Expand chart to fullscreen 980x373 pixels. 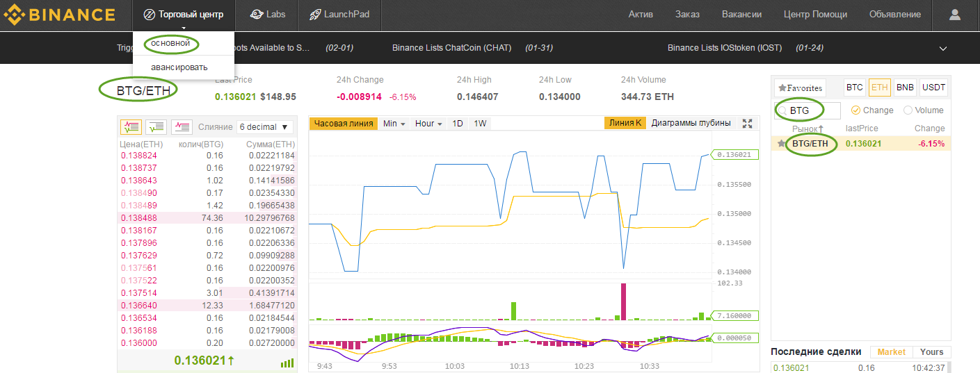(748, 124)
